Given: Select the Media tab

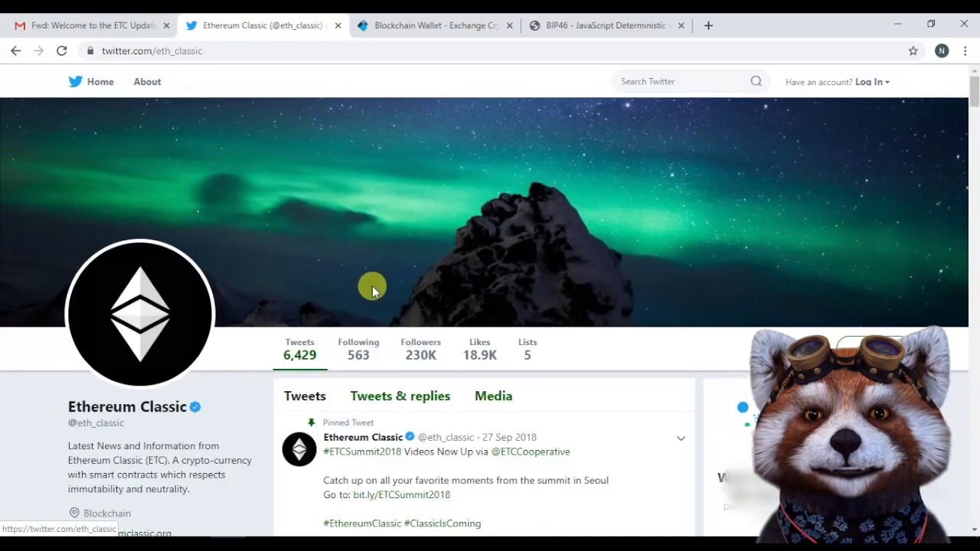Looking at the screenshot, I should (493, 396).
